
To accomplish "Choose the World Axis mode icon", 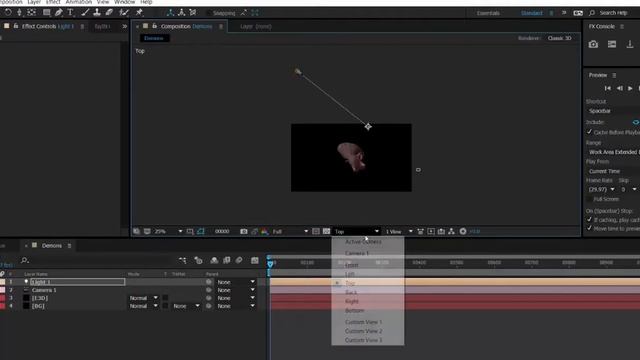I will pos(182,13).
